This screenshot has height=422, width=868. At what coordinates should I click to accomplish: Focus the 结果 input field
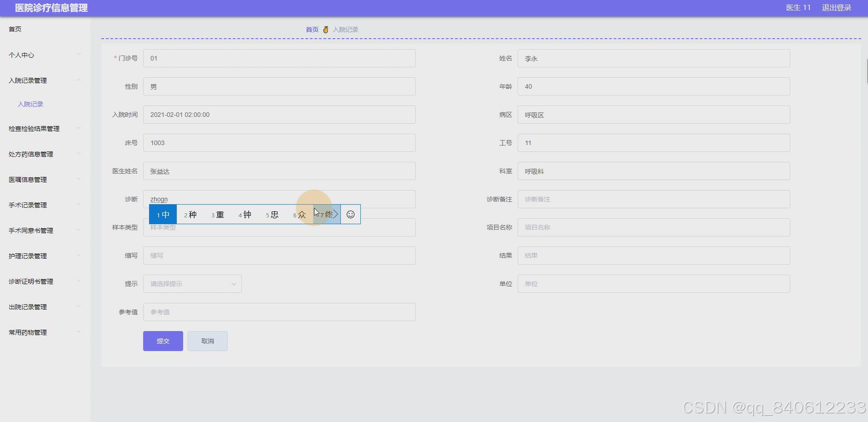point(654,256)
